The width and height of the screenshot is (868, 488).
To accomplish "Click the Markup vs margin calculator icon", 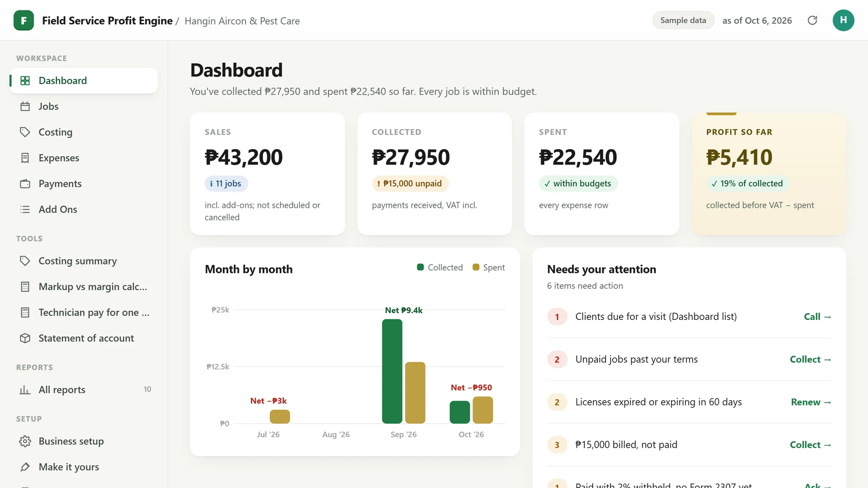I will [25, 286].
